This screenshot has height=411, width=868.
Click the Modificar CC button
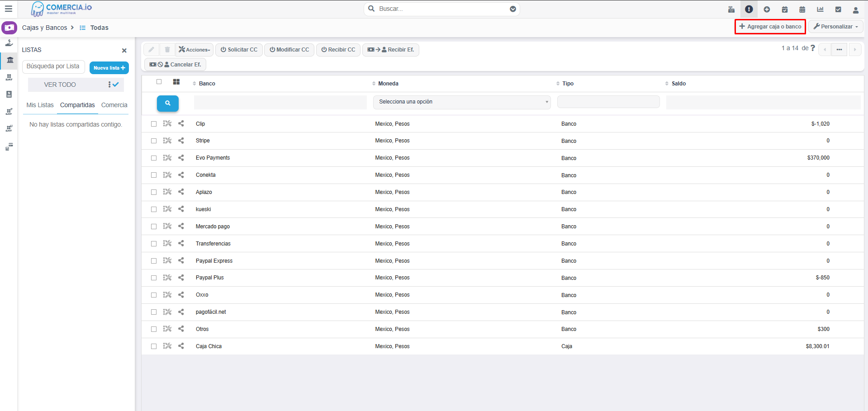[289, 50]
